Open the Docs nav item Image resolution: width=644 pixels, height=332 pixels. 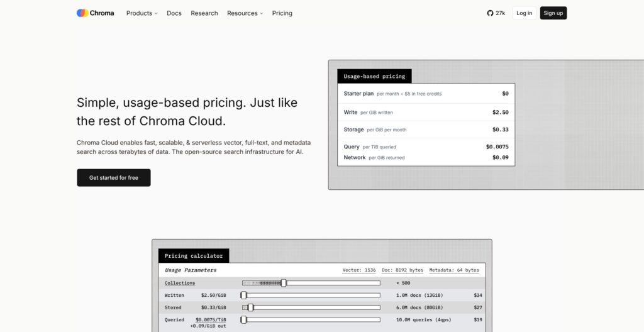(174, 13)
